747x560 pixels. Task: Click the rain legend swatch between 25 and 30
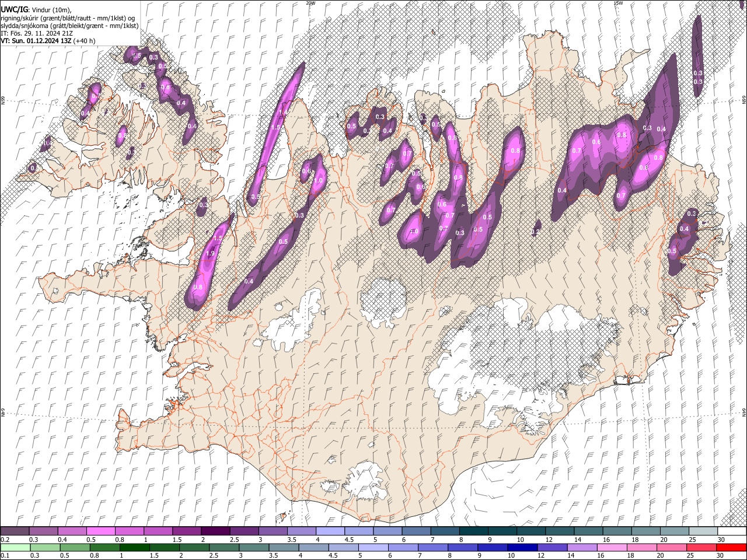click(701, 547)
